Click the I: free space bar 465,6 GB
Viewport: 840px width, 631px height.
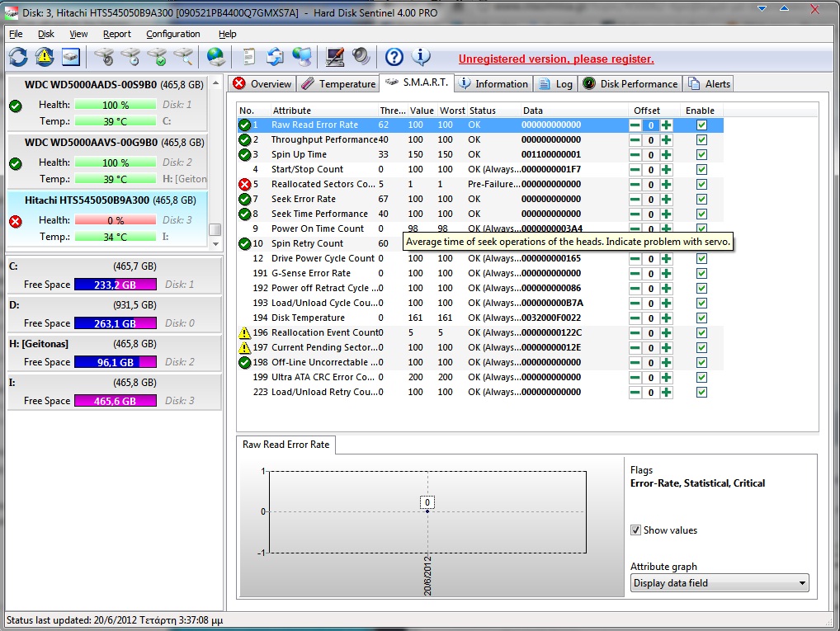pos(116,401)
